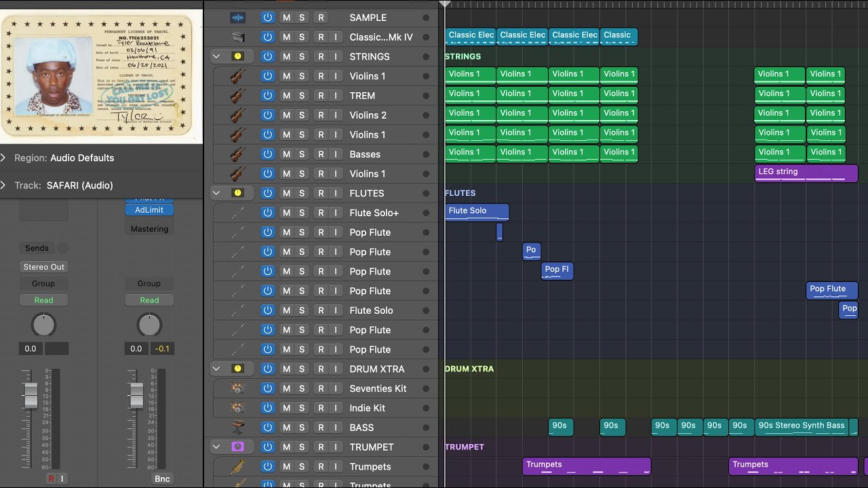Solo the Violins 2 track
868x488 pixels.
[302, 115]
